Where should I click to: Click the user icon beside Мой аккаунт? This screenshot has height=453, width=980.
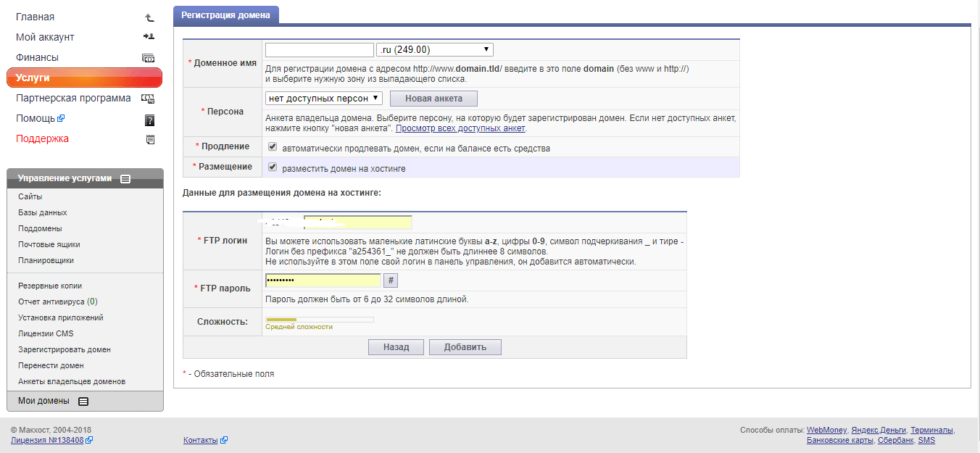click(x=149, y=37)
